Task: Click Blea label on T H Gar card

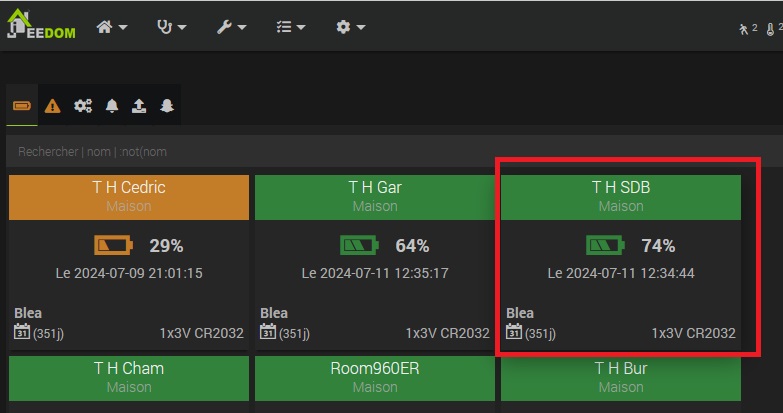Action: [274, 313]
